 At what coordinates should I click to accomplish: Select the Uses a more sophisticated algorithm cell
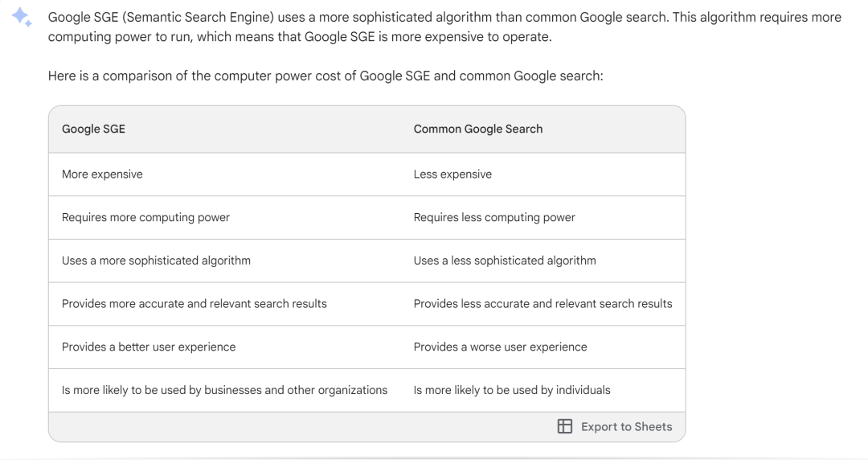156,261
